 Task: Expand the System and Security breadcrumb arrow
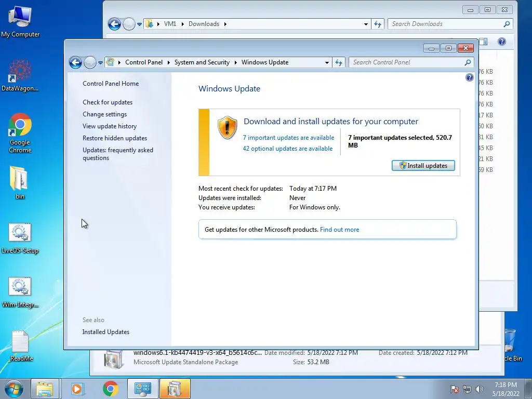235,62
